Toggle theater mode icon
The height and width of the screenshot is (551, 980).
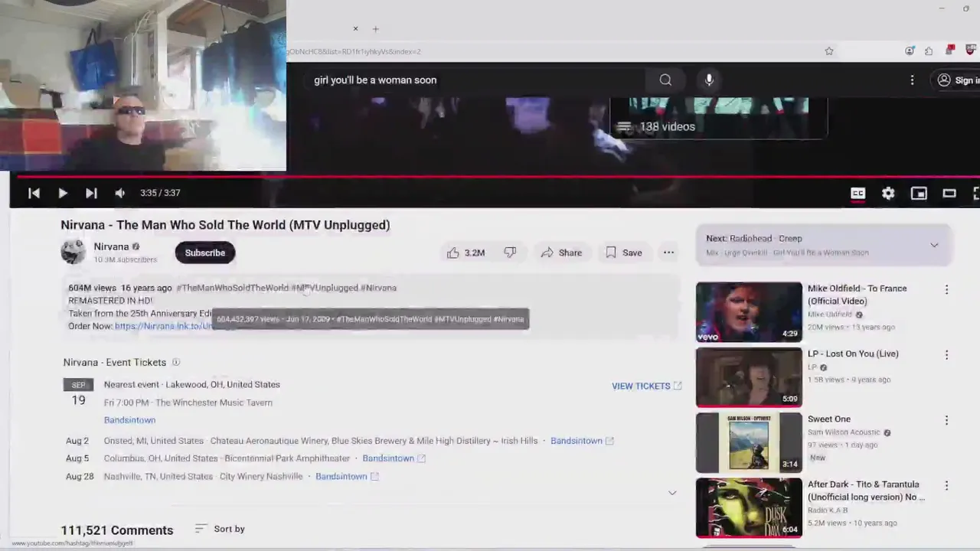tap(949, 194)
